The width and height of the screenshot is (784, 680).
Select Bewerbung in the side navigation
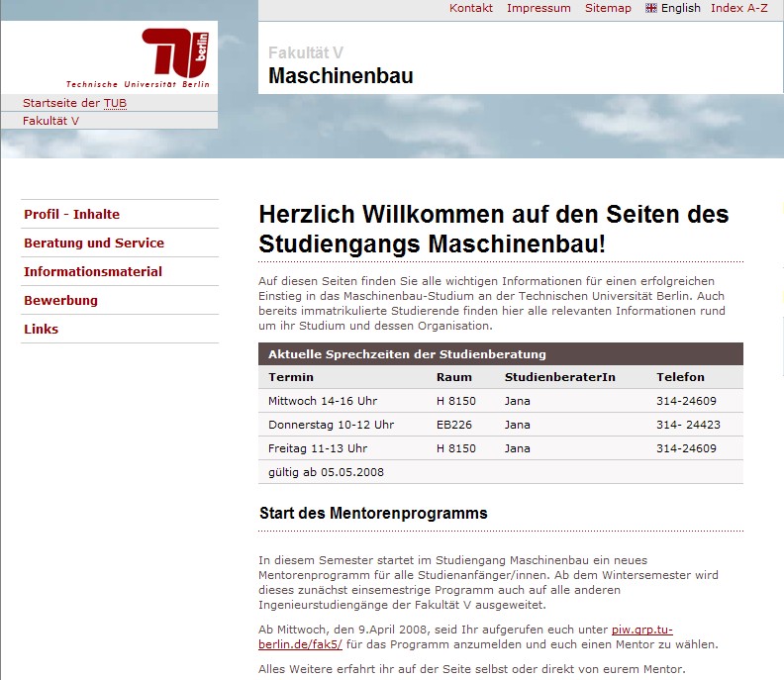[60, 301]
